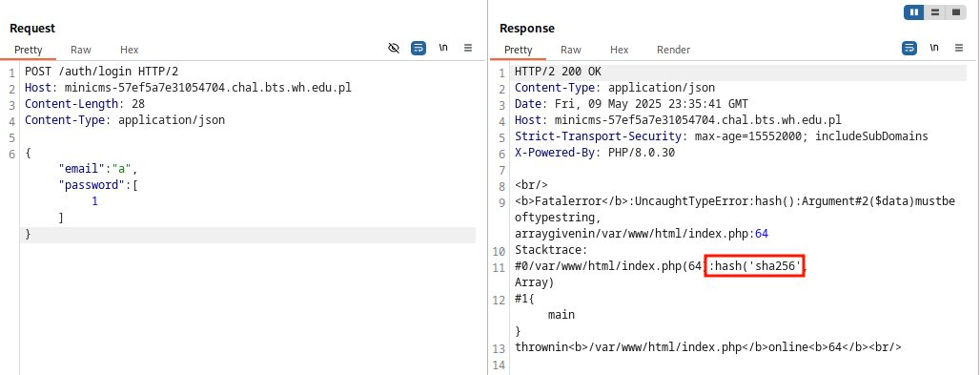Toggle word wrap icon in Response panel

tap(909, 48)
